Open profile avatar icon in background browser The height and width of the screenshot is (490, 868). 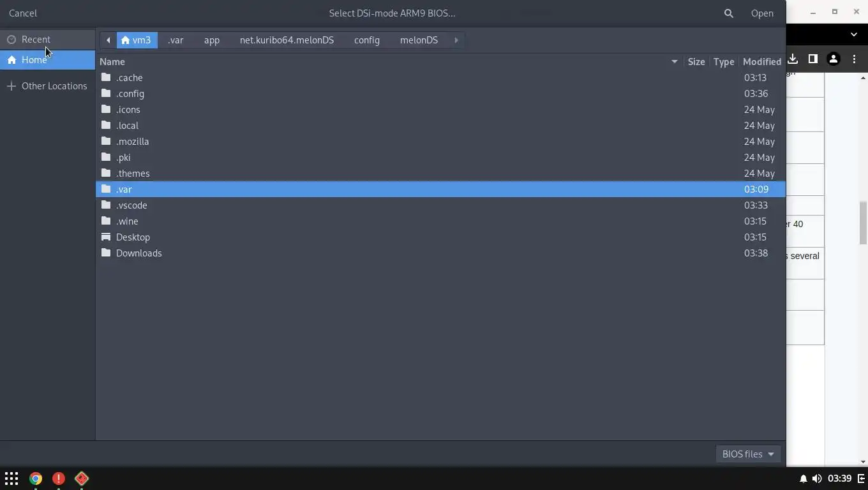[x=833, y=59]
